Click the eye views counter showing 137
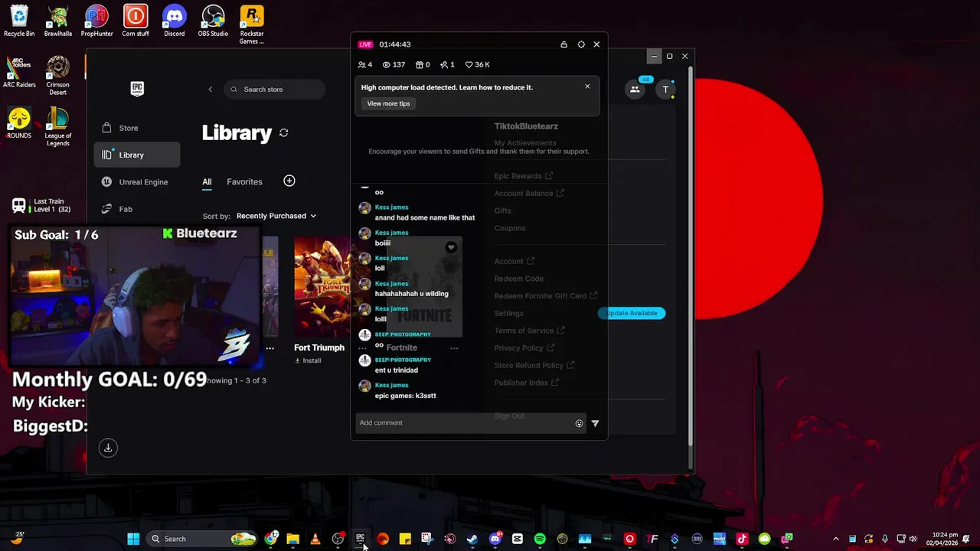The height and width of the screenshot is (551, 980). coord(394,65)
